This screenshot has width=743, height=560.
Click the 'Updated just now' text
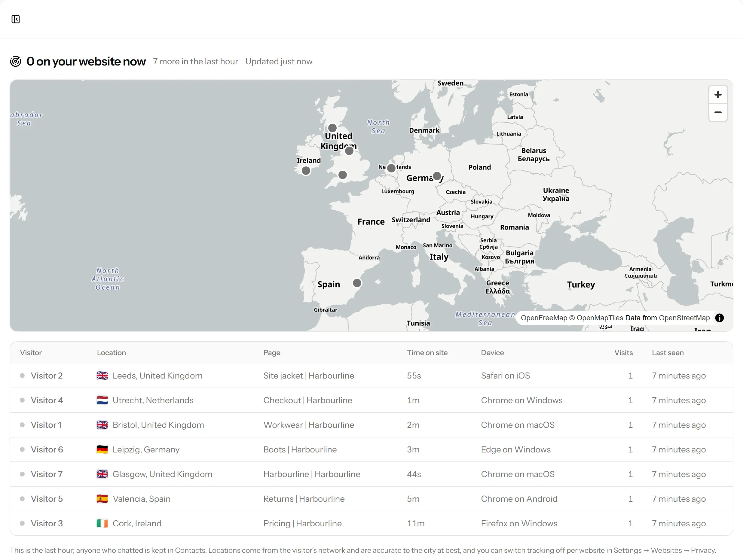click(279, 62)
